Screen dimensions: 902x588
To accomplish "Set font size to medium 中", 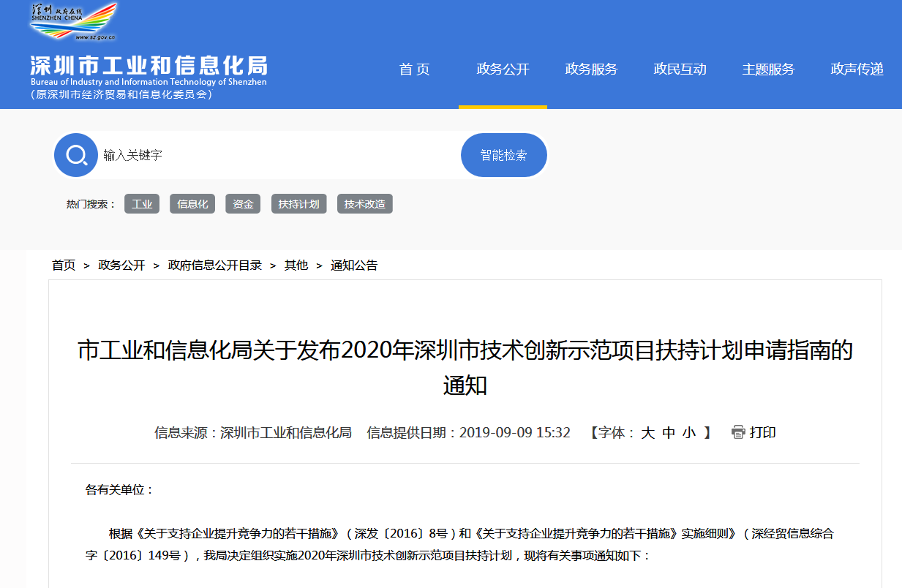I will coord(668,433).
